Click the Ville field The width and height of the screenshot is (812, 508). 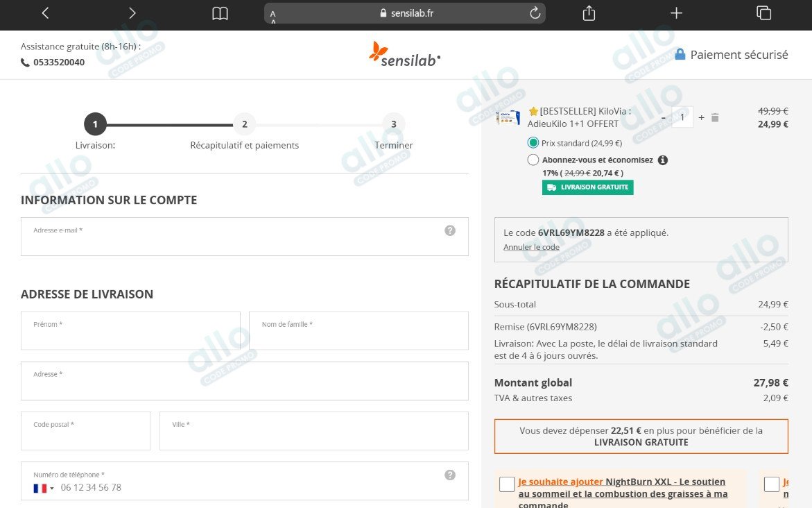coord(314,431)
